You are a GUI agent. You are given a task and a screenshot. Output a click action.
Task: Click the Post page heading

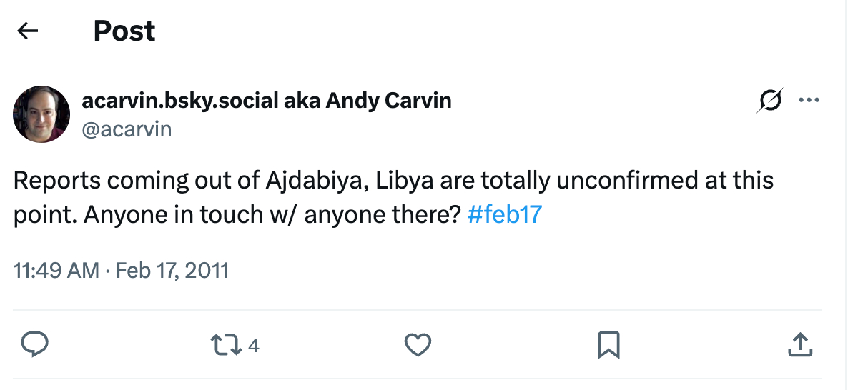tap(124, 31)
